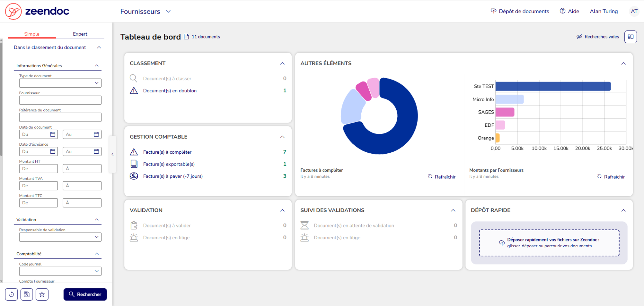Click the cloud upload icon in Dépôt rapide
The image size is (644, 306).
pos(502,242)
